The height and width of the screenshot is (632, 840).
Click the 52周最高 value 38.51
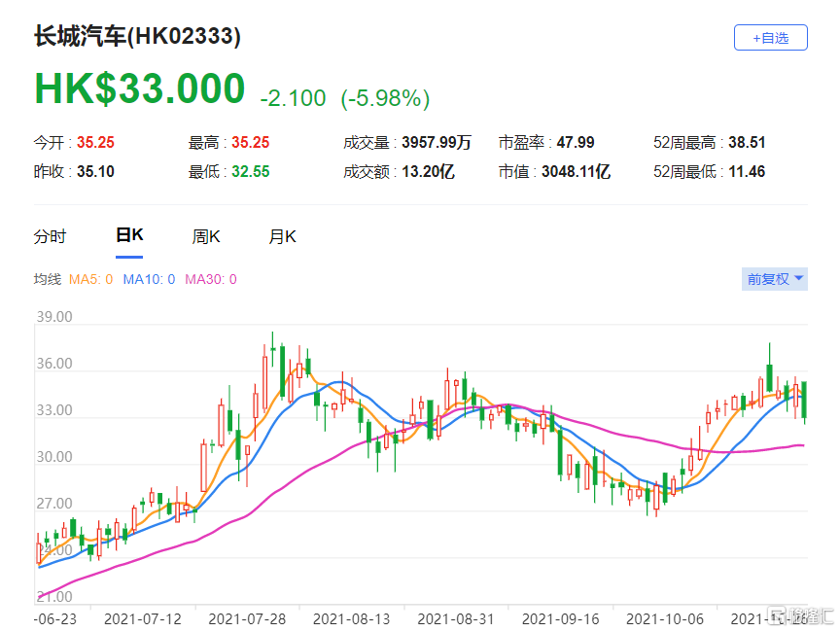point(747,143)
